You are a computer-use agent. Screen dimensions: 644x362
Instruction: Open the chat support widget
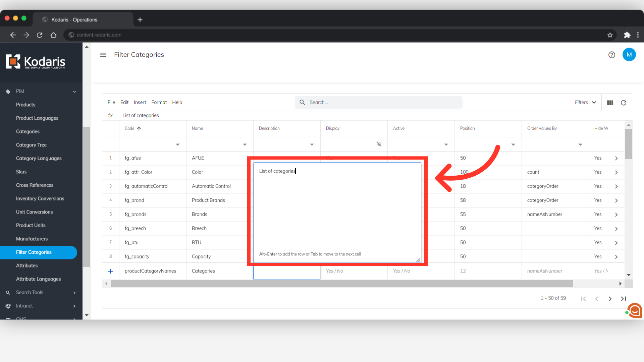(x=635, y=310)
